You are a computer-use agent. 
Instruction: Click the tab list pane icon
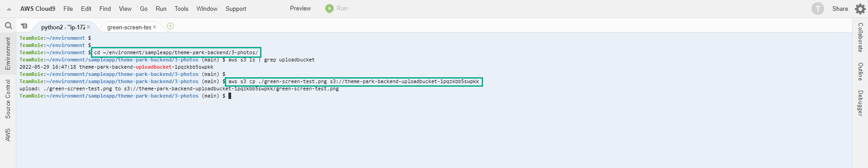[24, 26]
